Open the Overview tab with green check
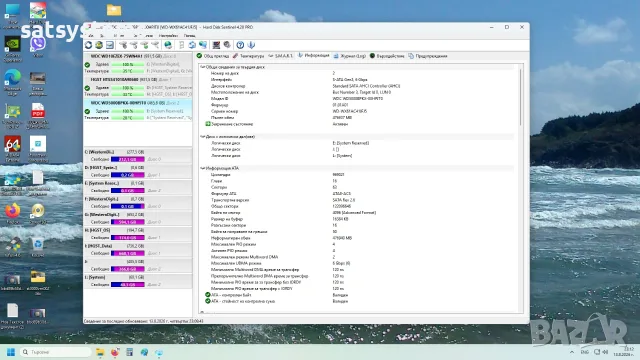640x360 pixels. 213,56
